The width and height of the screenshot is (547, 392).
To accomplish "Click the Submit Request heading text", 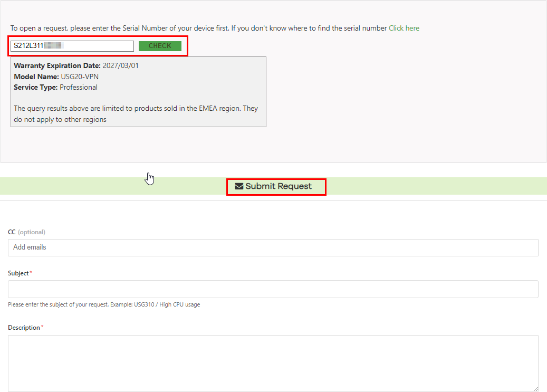I will tap(279, 186).
